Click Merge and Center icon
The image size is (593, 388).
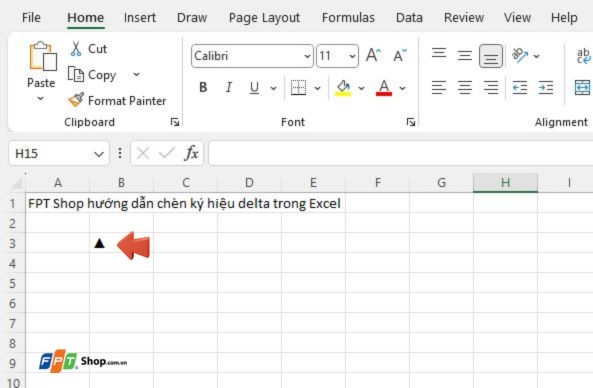point(582,88)
